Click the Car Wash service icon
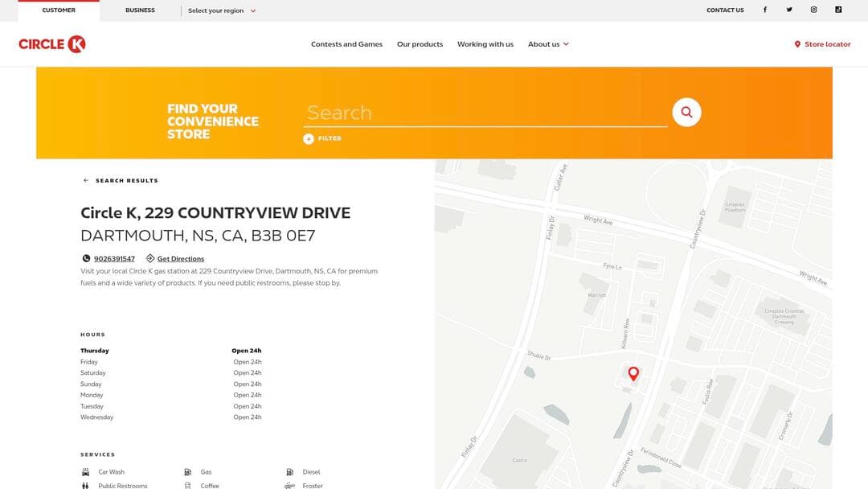Screen dimensions: 868x489 coord(85,472)
